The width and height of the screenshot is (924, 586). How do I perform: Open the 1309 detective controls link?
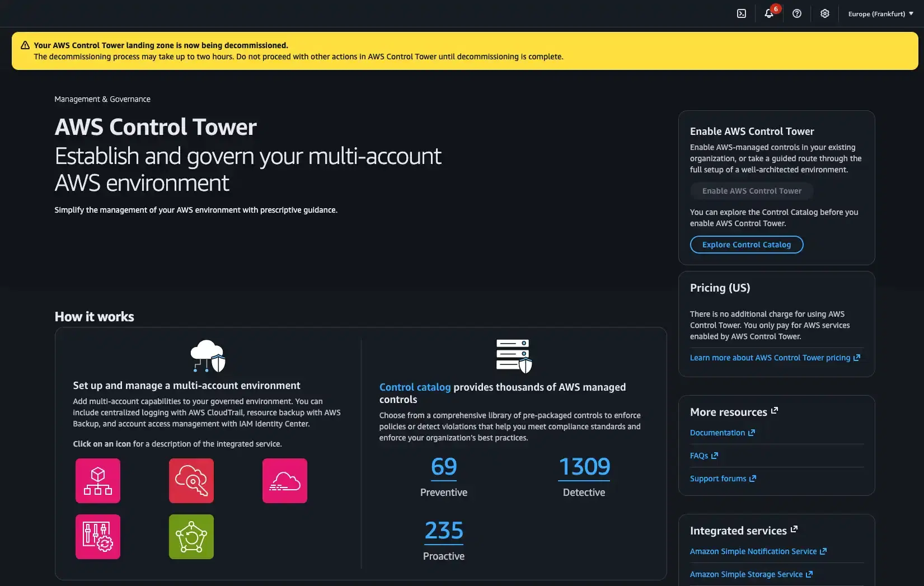pos(584,467)
